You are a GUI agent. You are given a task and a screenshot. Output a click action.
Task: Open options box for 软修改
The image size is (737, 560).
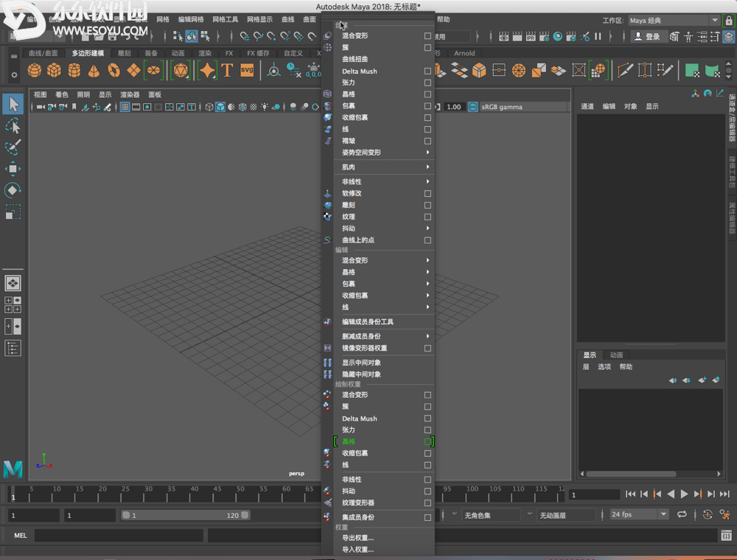427,194
